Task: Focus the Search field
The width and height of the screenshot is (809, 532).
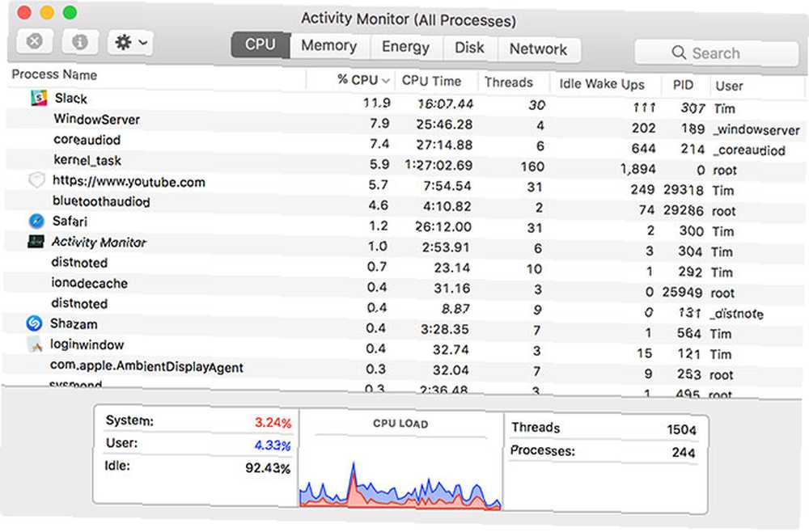Action: tap(716, 53)
